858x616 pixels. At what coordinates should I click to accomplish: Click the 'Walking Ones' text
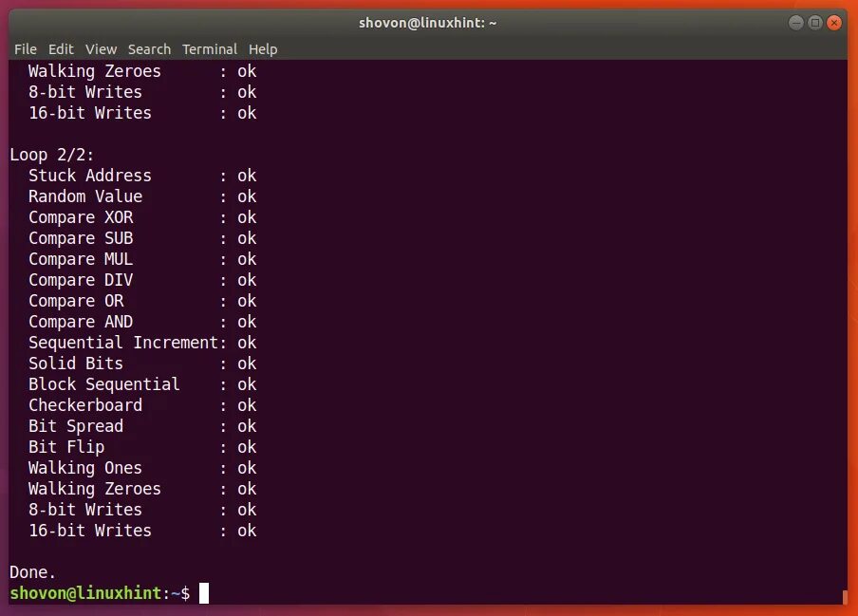pos(85,468)
